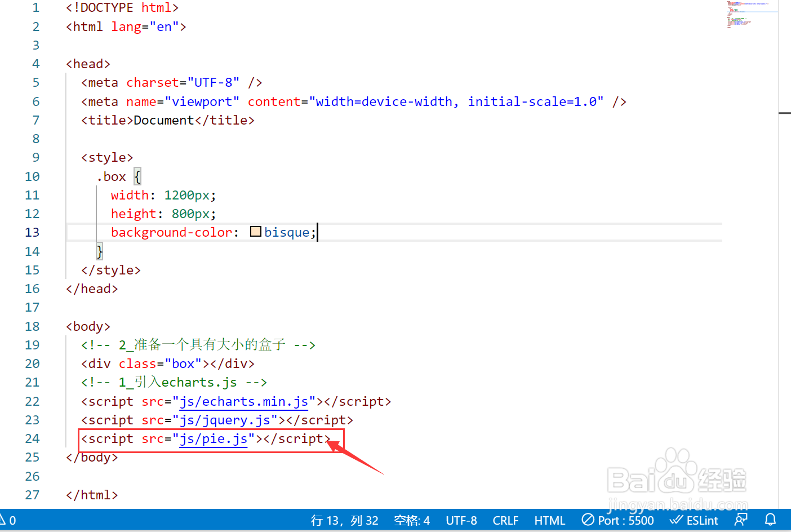Click the div class="box" line

click(168, 363)
